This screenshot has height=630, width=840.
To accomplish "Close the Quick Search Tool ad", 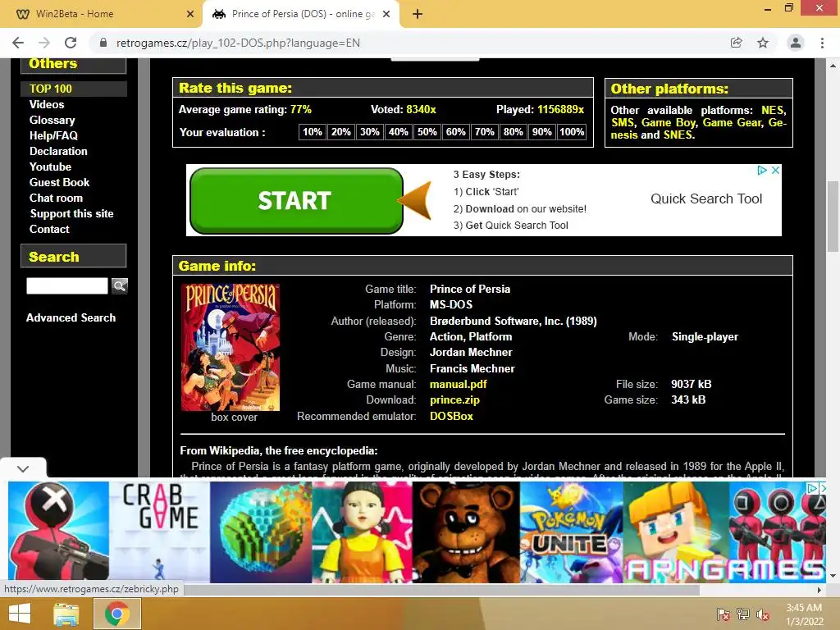I will tap(775, 171).
